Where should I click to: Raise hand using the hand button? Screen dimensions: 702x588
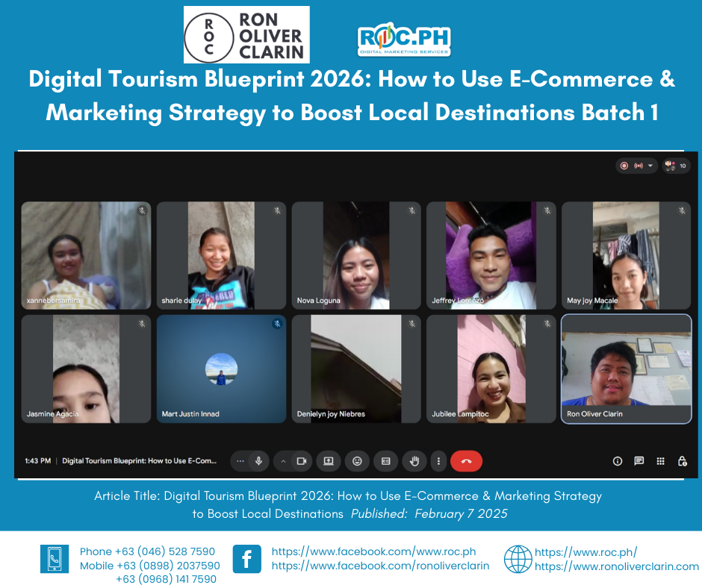[x=414, y=461]
